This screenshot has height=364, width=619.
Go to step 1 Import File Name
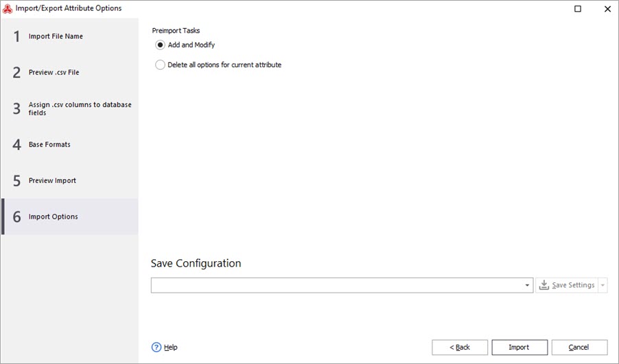pos(70,36)
